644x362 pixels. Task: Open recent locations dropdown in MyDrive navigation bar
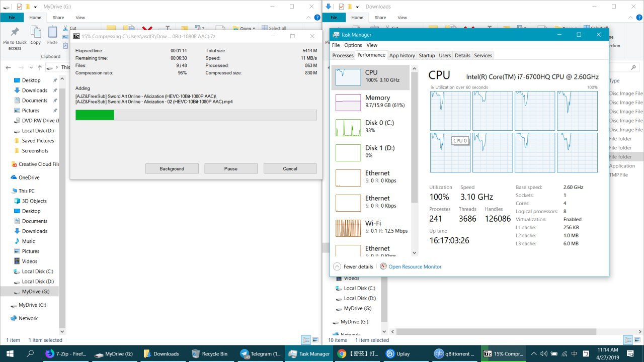[31, 67]
